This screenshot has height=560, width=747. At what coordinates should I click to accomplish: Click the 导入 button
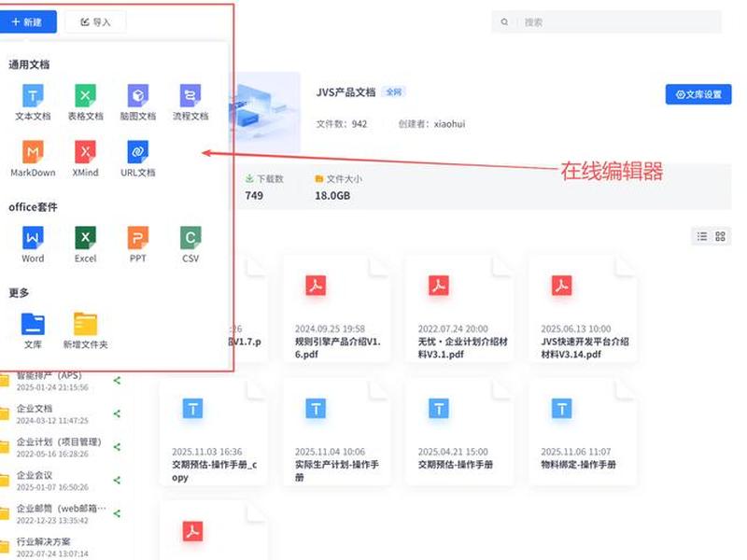click(95, 21)
